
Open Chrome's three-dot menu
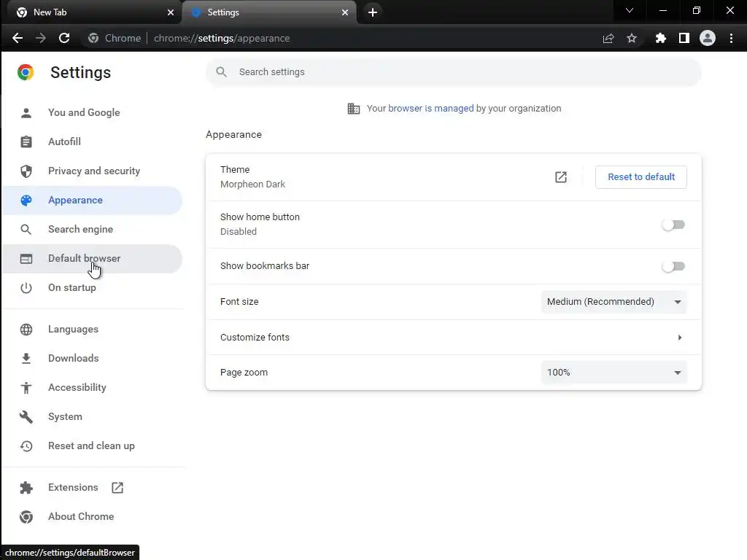[731, 38]
